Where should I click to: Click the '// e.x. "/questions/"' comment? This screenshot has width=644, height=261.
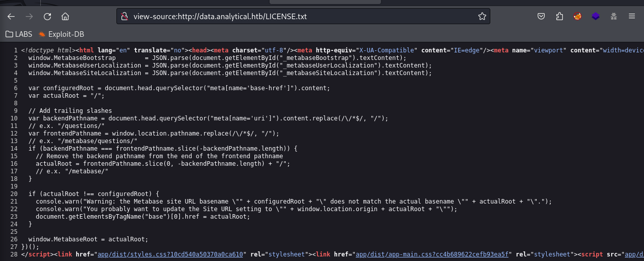pyautogui.click(x=67, y=125)
